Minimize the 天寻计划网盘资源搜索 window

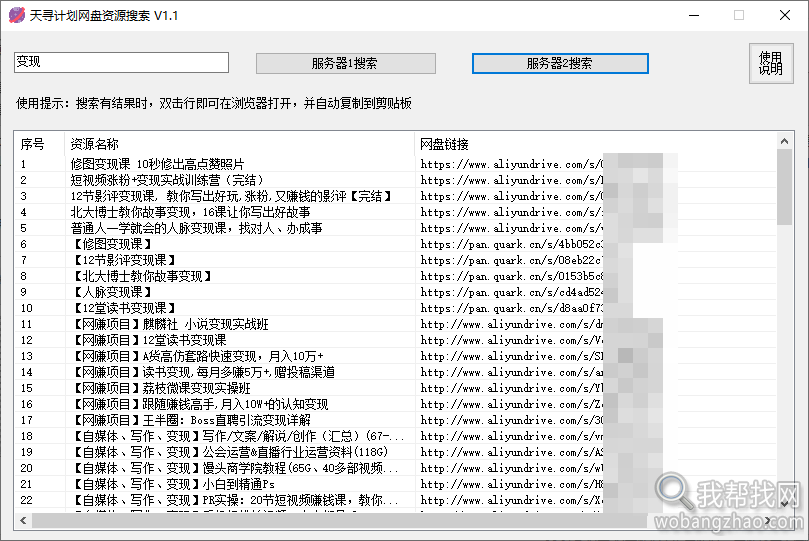click(x=694, y=15)
